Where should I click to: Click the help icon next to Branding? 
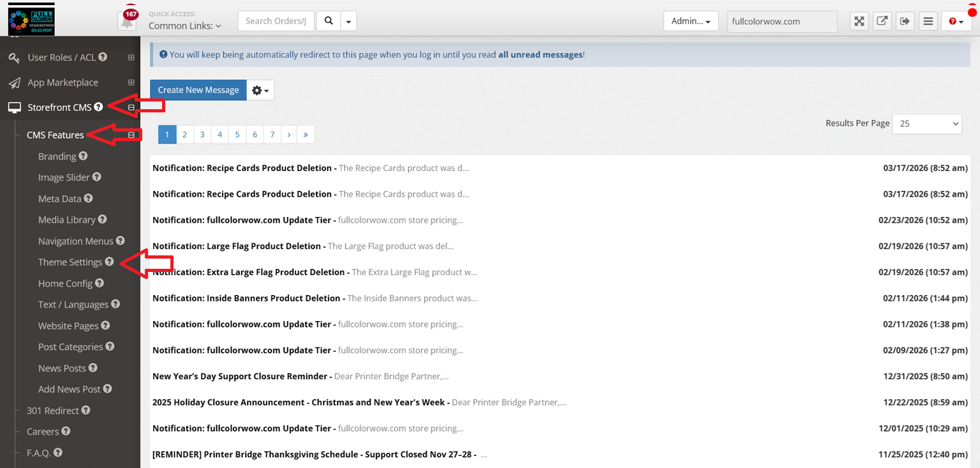click(x=83, y=156)
